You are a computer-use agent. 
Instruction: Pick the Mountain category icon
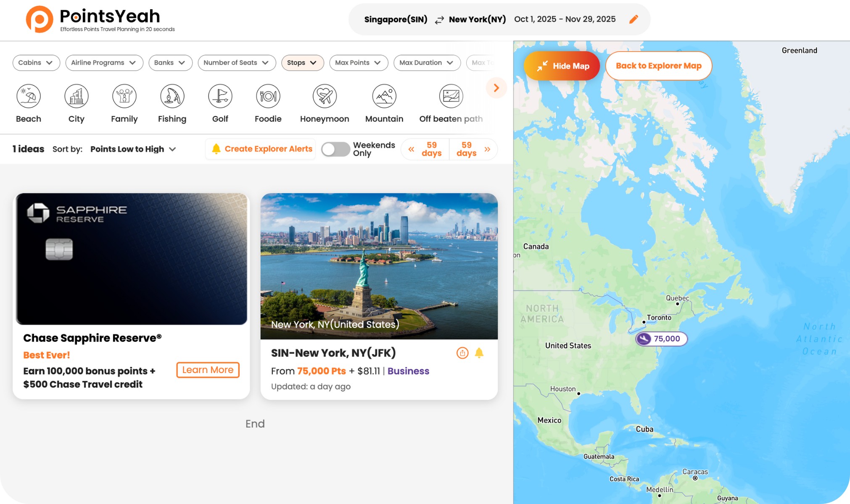click(x=384, y=96)
